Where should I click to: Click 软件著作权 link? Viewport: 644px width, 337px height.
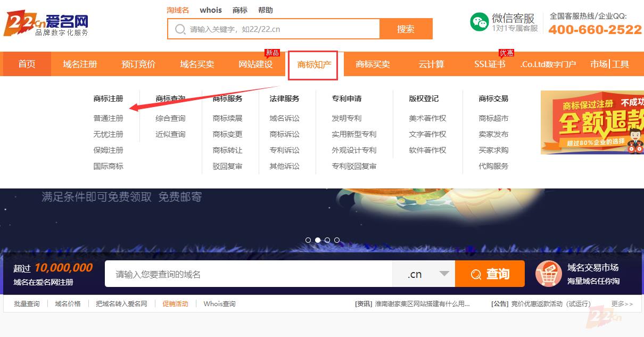tap(427, 150)
